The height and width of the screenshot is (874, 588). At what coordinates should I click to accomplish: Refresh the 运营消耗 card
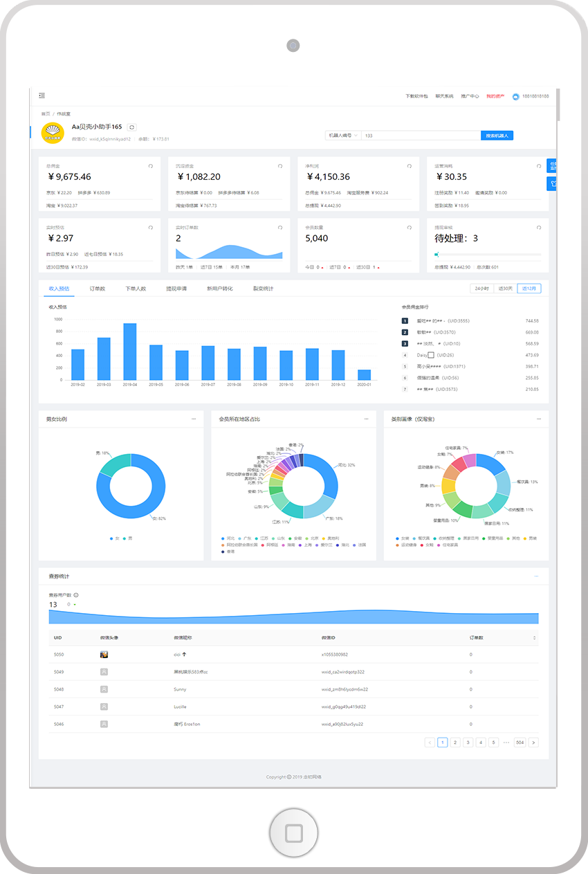[538, 166]
